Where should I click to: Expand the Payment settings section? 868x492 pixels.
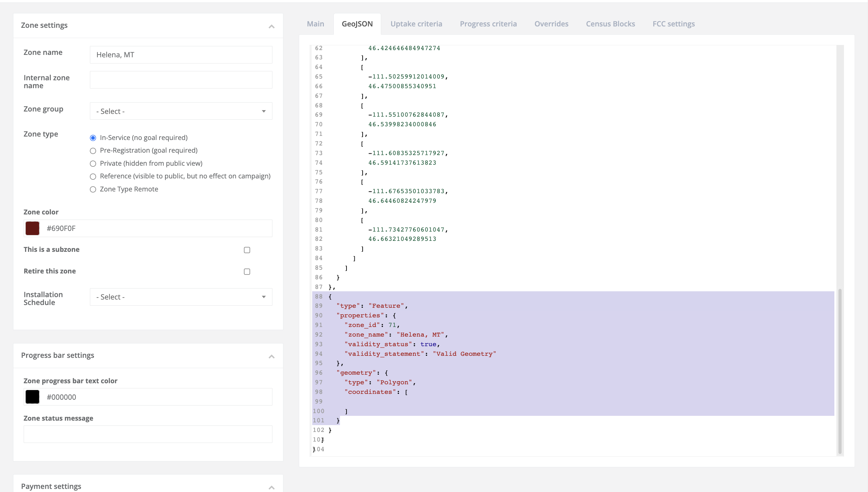point(271,487)
